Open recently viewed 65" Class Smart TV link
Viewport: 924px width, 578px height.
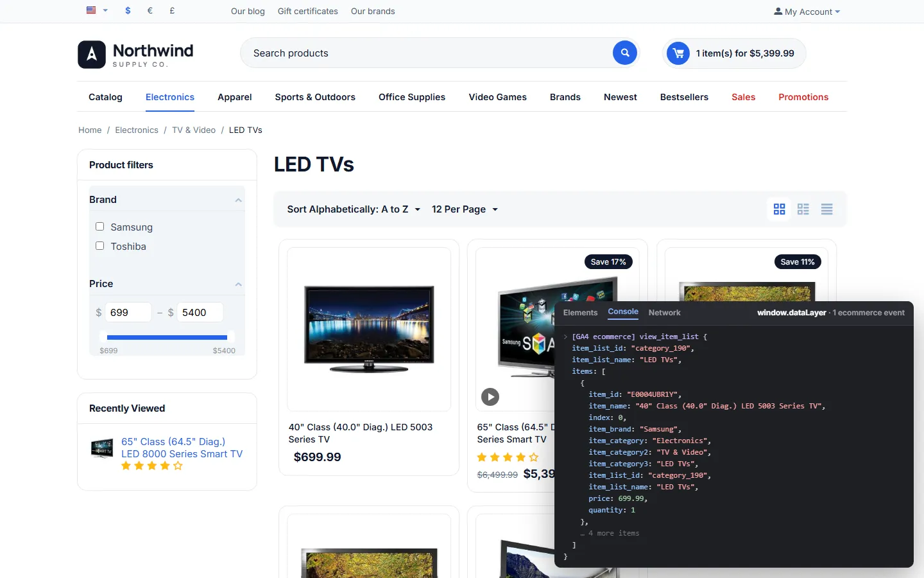point(182,448)
